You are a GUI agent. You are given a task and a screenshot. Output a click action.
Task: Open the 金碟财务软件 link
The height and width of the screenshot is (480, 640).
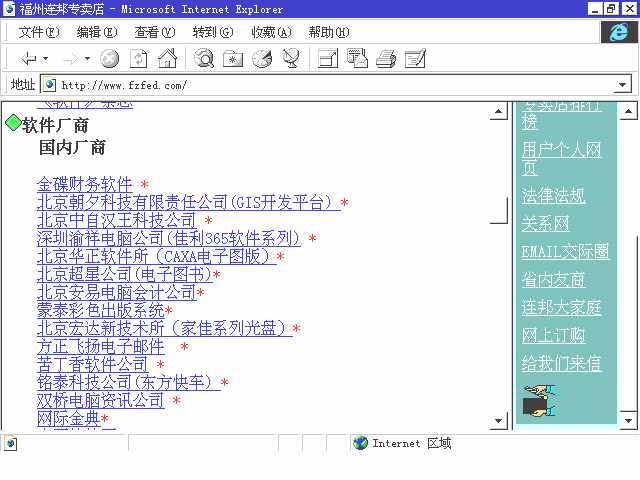click(85, 185)
